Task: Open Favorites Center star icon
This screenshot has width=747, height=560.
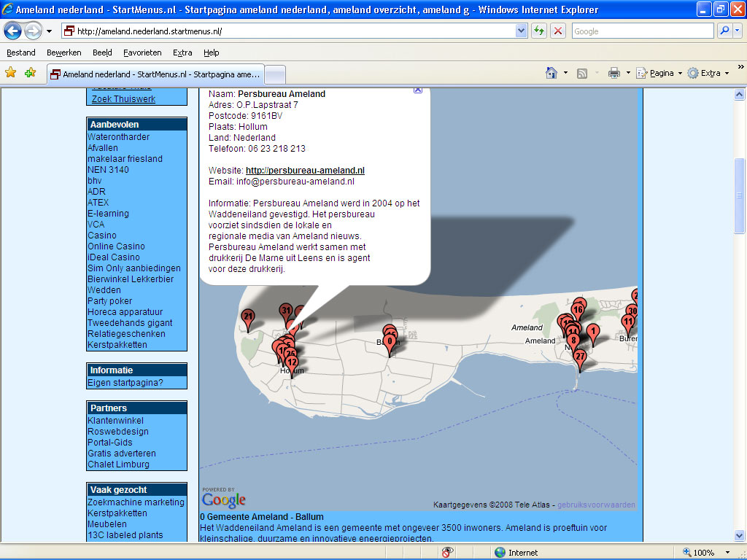Action: [x=10, y=73]
